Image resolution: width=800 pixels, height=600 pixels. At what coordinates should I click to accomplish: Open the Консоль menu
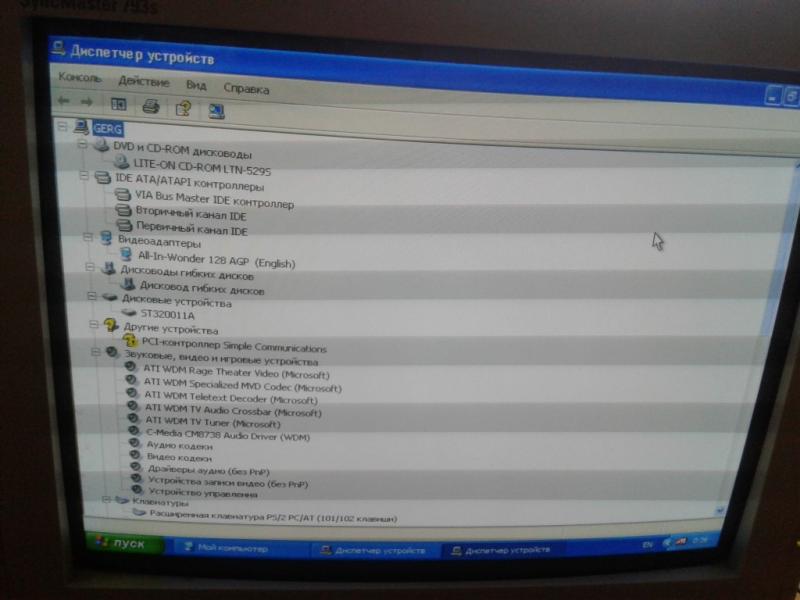pos(79,78)
